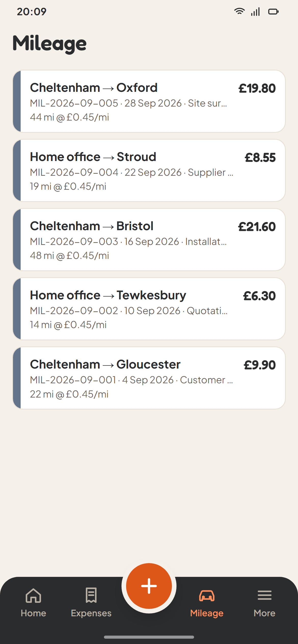Select the Mileage car icon
This screenshot has height=644, width=298.
point(207,596)
